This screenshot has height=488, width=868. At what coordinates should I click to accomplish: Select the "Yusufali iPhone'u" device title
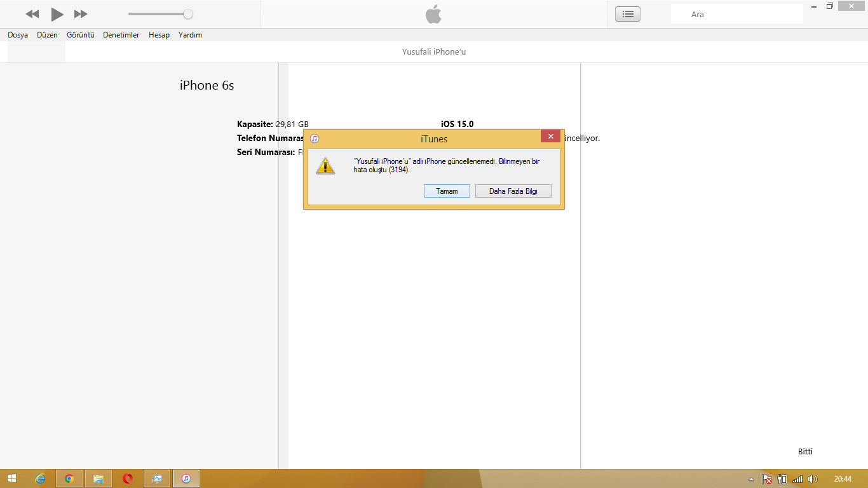pos(434,51)
